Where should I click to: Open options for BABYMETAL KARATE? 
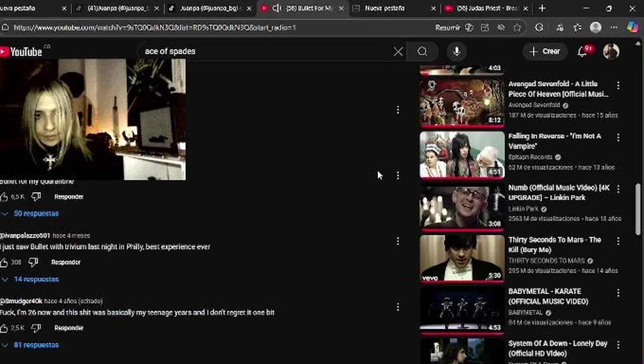(x=618, y=293)
